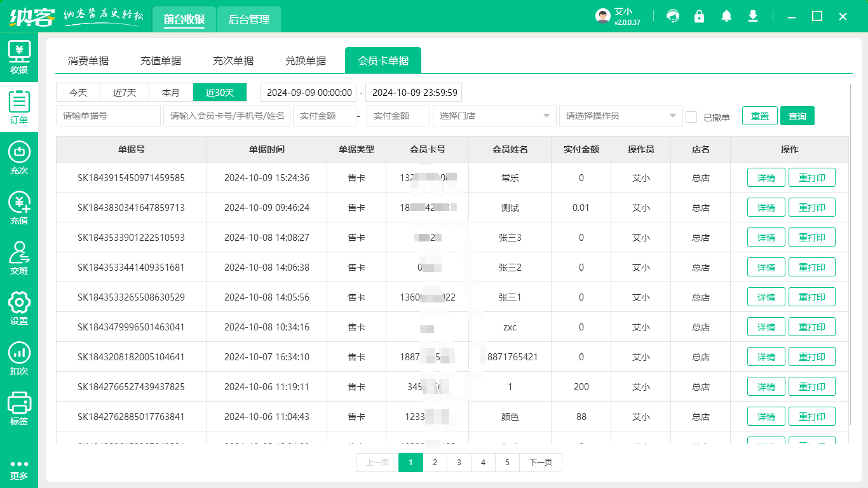Click the member card/phone/name search field
The width and height of the screenshot is (868, 488).
pyautogui.click(x=227, y=116)
